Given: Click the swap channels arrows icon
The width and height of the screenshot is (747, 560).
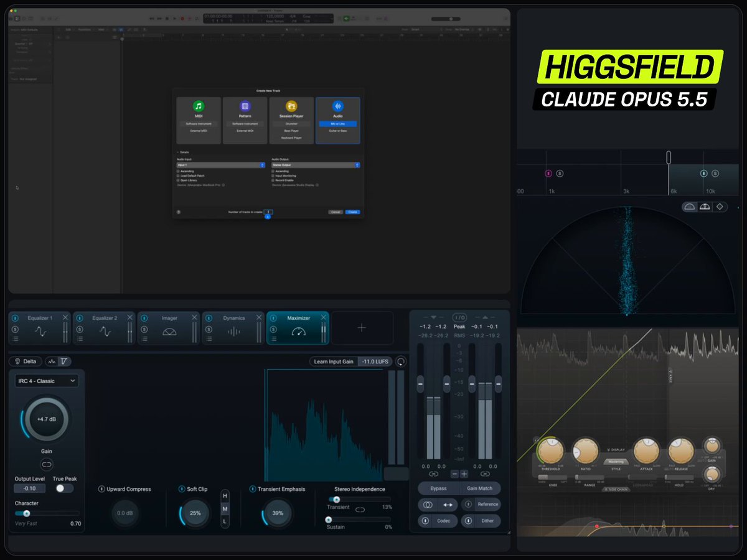Looking at the screenshot, I should [x=448, y=505].
